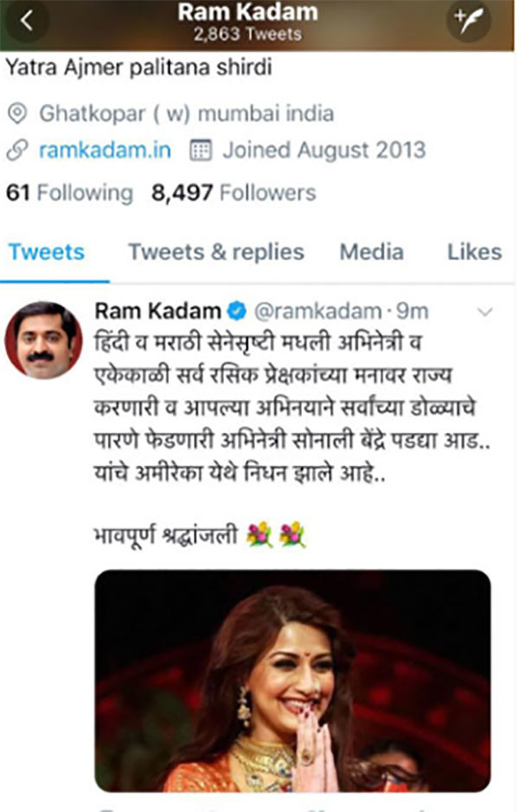This screenshot has width=519, height=812.
Task: Open the attached photo in the tweet
Action: (293, 680)
